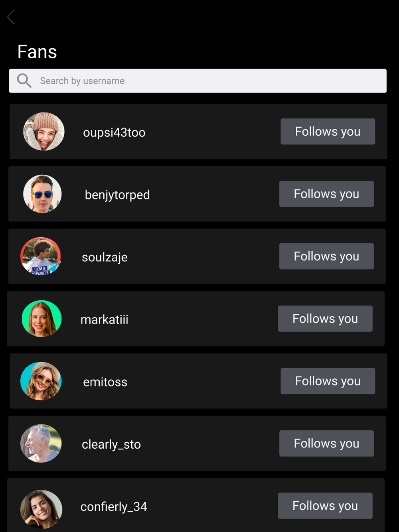The height and width of the screenshot is (532, 399).
Task: Click the magnifying glass search icon
Action: click(x=24, y=81)
